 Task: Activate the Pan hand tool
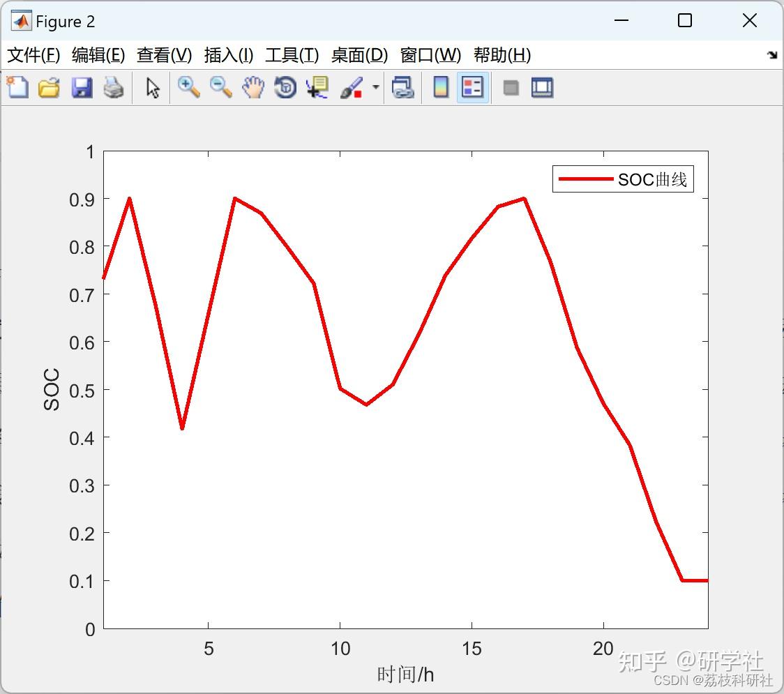pos(253,87)
